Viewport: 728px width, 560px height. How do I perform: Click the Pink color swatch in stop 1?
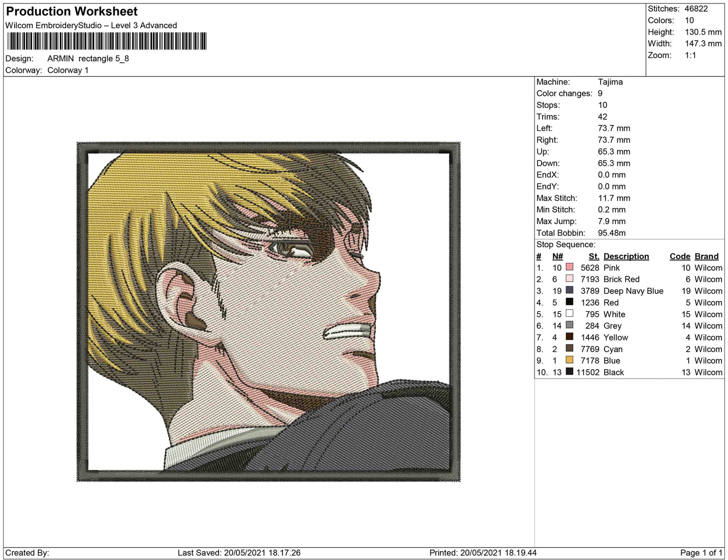click(569, 267)
